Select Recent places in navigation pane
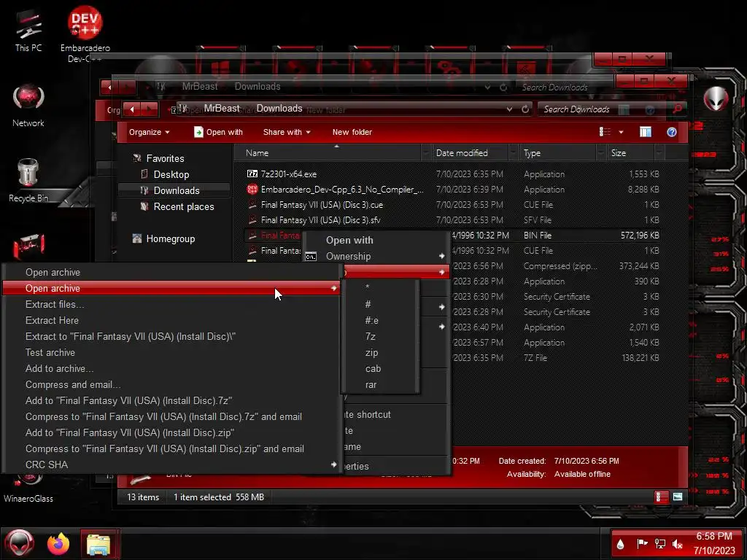747x560 pixels. 183,206
